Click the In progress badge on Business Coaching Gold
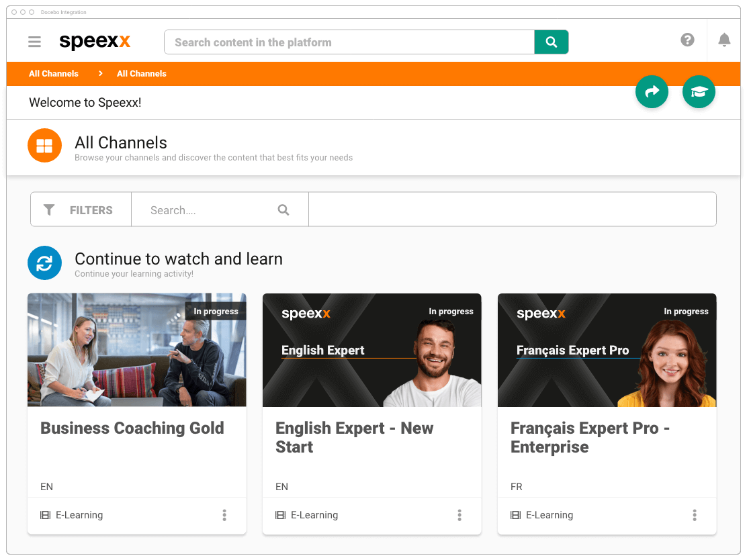The width and height of the screenshot is (747, 560). [216, 312]
